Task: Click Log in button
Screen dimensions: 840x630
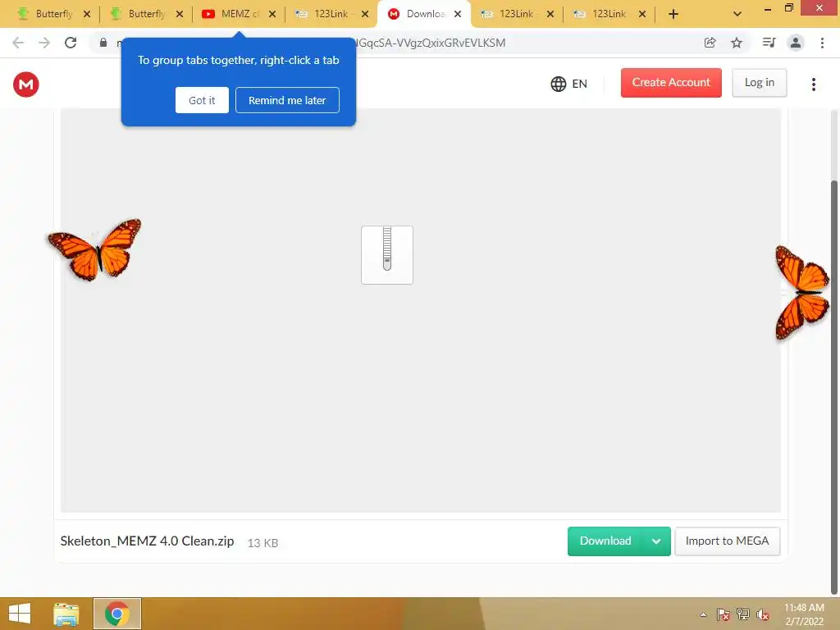Action: point(759,83)
